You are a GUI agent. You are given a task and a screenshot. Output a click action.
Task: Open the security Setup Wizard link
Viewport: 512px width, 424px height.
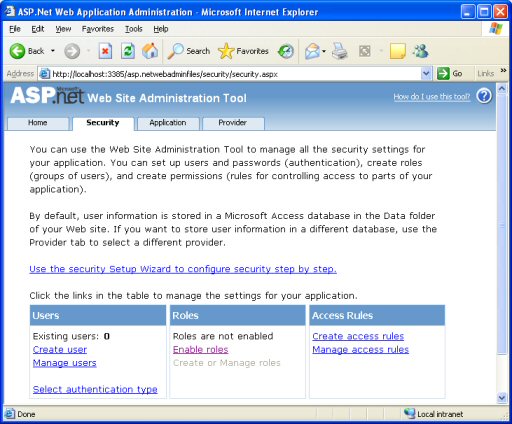point(183,269)
